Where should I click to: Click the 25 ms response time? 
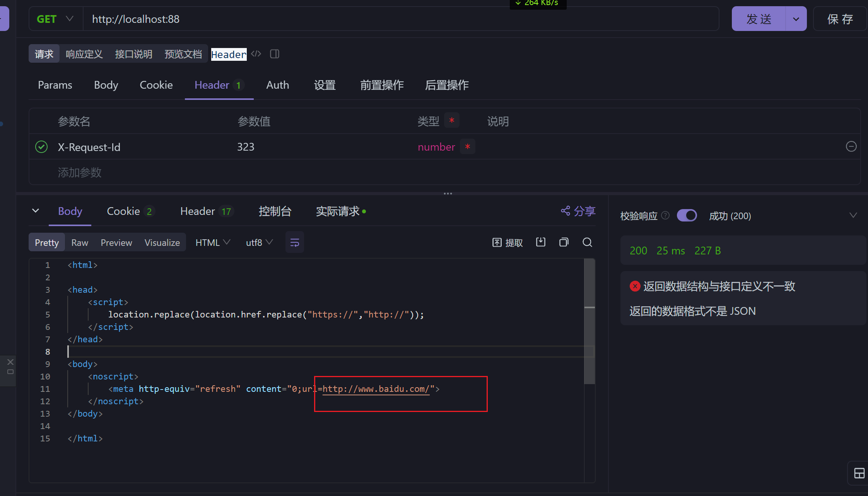tap(671, 251)
